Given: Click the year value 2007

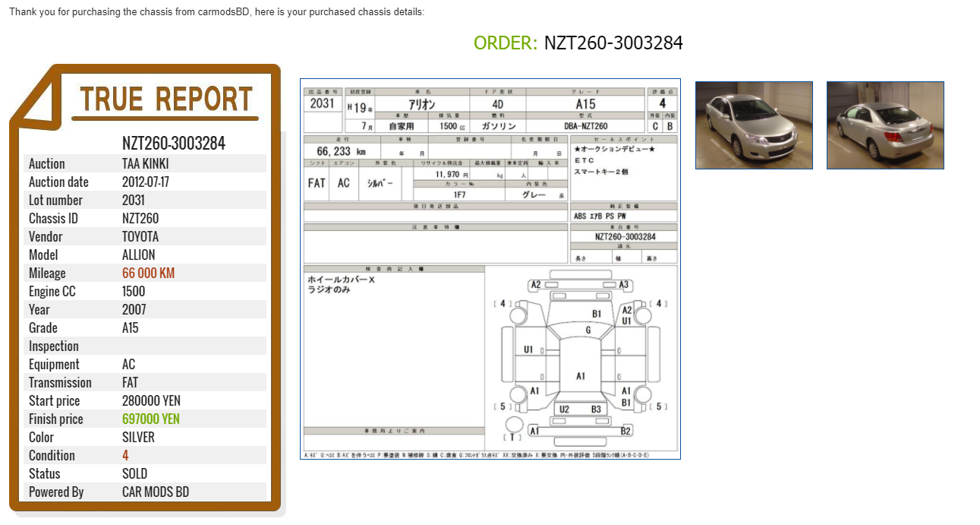Looking at the screenshot, I should pos(134,310).
